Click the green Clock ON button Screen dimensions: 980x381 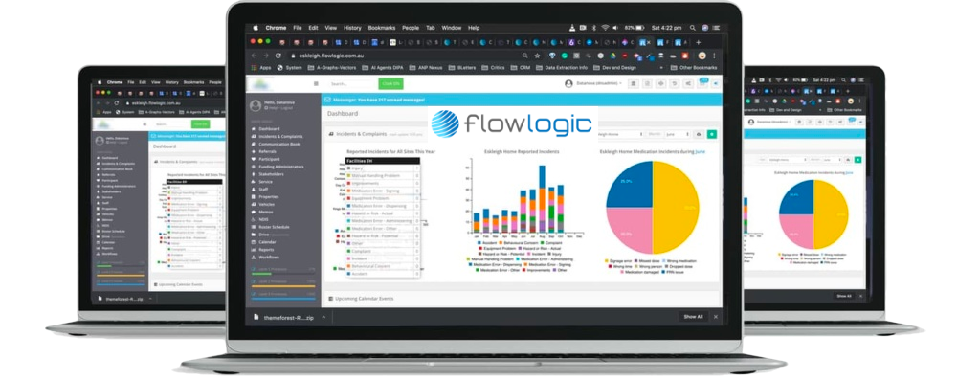pos(390,83)
